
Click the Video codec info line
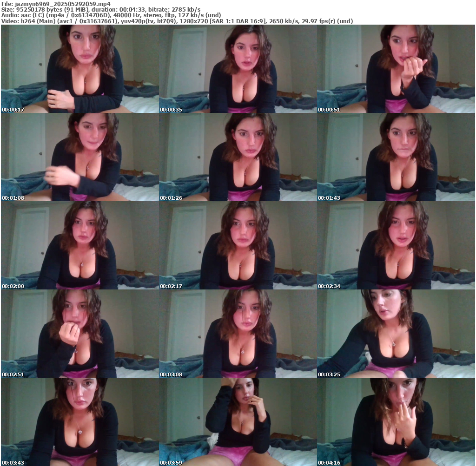coord(177,21)
